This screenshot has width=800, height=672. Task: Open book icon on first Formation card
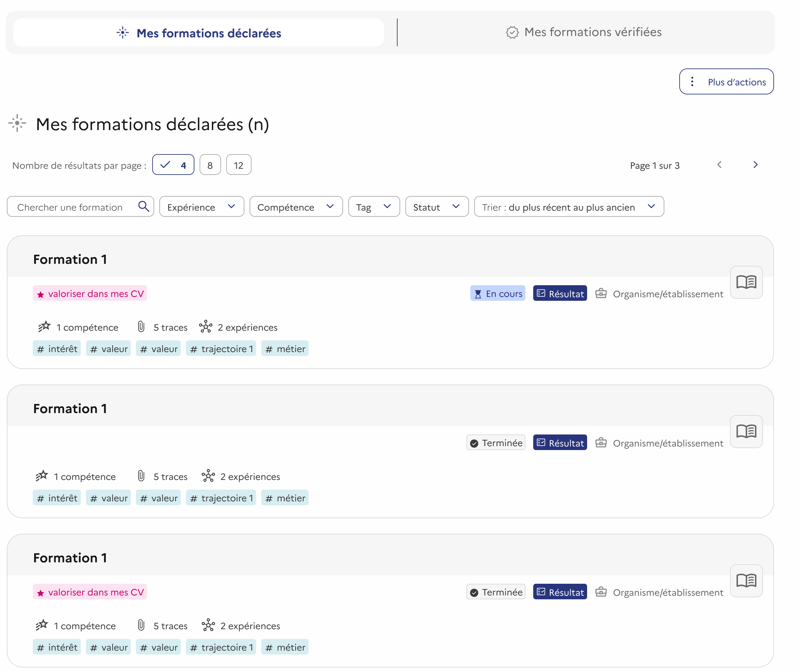(746, 282)
